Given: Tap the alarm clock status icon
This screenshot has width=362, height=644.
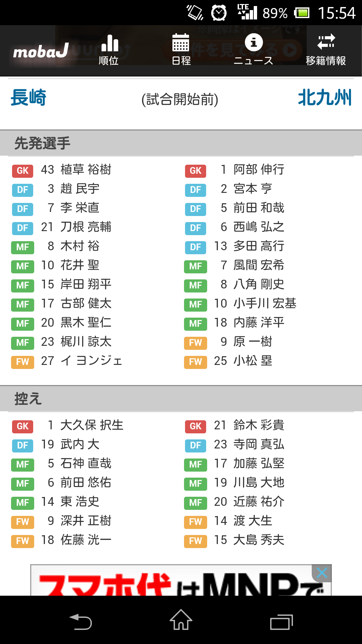Looking at the screenshot, I should (219, 13).
